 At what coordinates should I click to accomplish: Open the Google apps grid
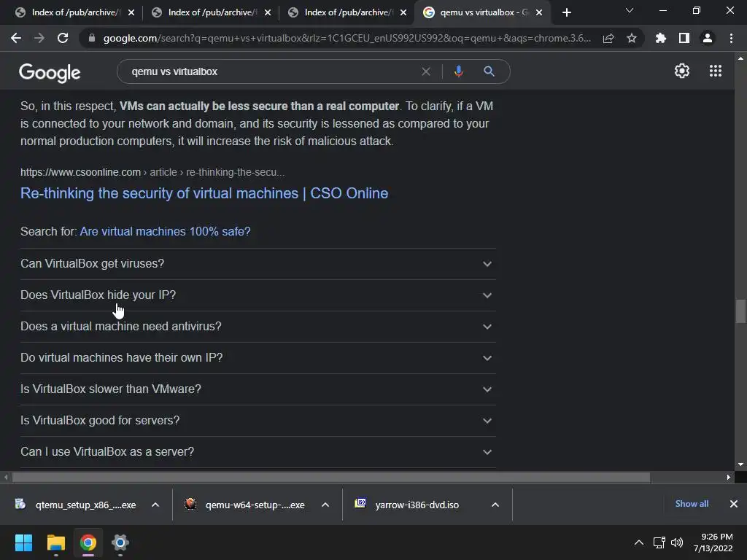point(716,71)
